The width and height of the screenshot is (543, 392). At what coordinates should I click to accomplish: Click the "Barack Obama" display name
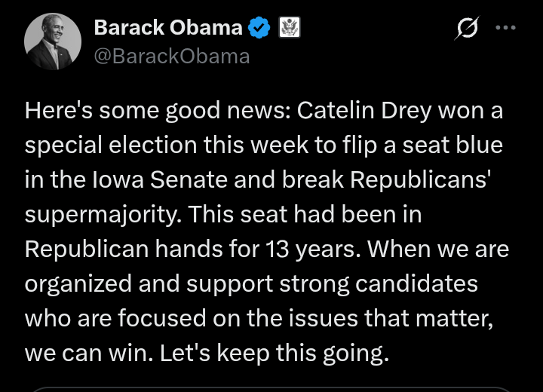tap(167, 29)
